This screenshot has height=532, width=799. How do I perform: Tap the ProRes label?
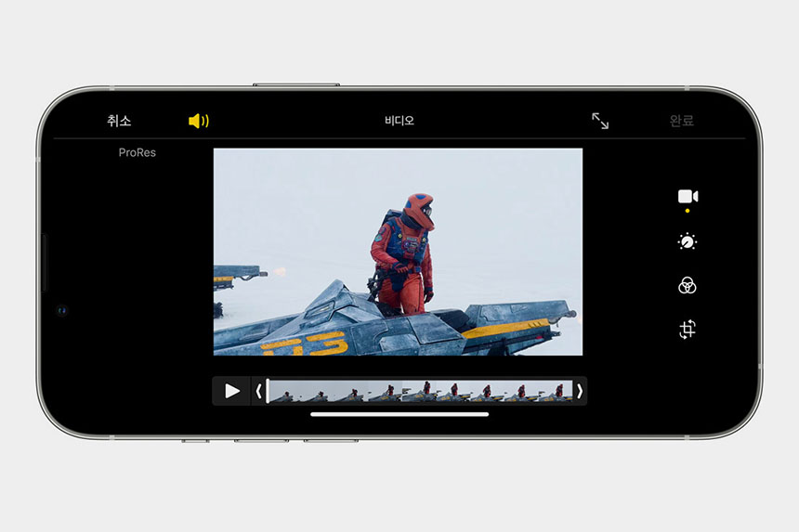pos(138,152)
